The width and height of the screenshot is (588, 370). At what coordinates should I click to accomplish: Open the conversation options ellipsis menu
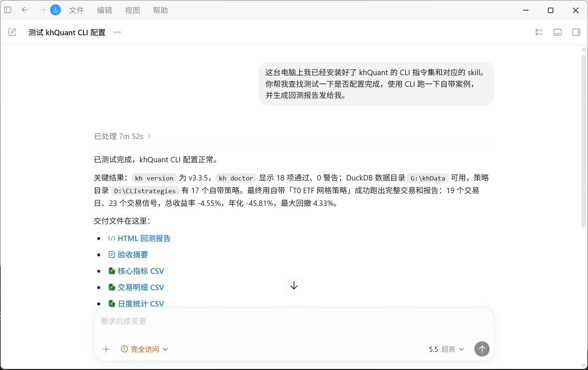point(117,32)
